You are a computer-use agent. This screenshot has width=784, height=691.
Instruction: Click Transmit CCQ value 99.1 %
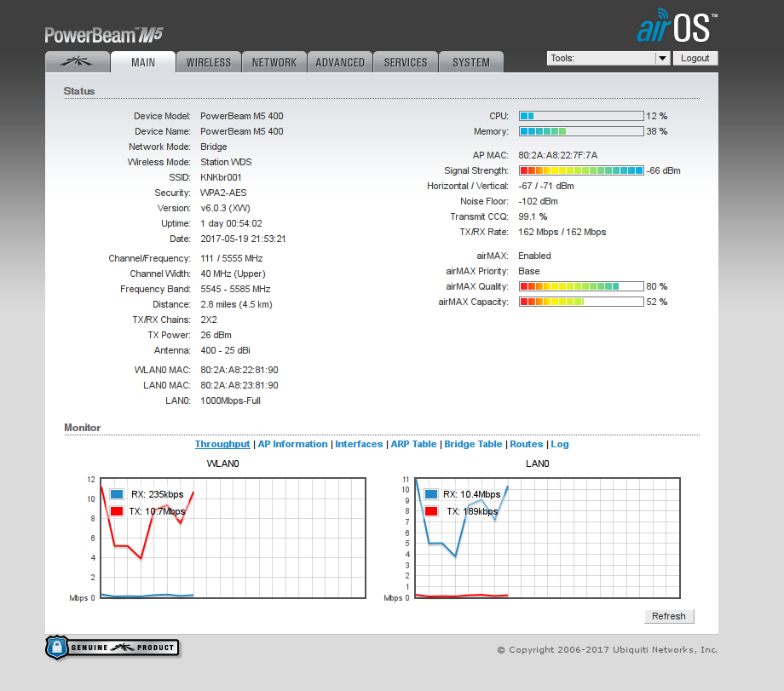click(x=533, y=216)
